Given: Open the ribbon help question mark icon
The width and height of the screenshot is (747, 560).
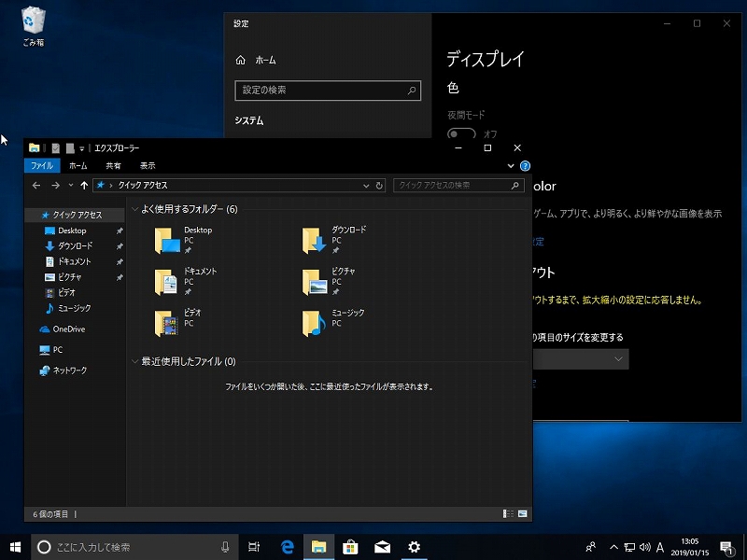Looking at the screenshot, I should (x=524, y=166).
